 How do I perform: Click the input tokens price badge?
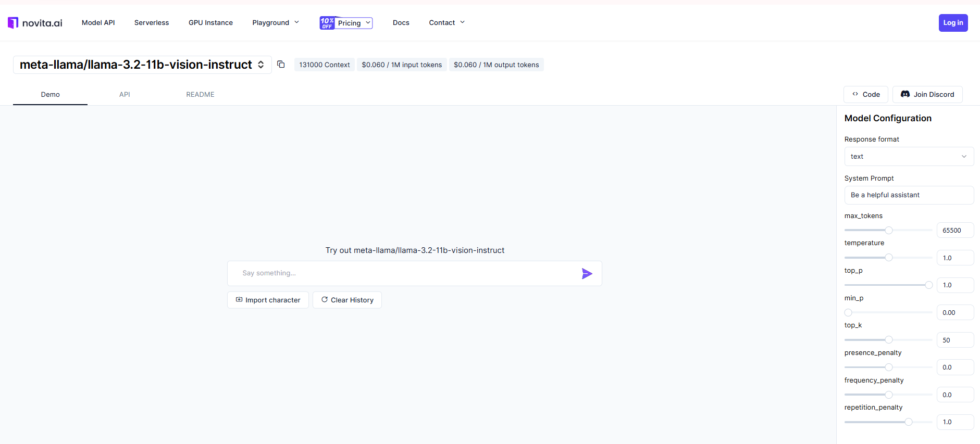tap(402, 65)
